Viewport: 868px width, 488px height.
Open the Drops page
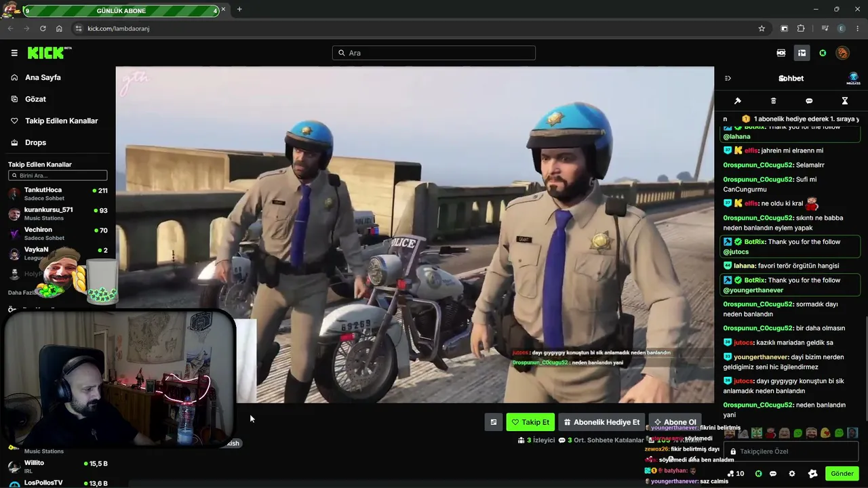pyautogui.click(x=35, y=142)
